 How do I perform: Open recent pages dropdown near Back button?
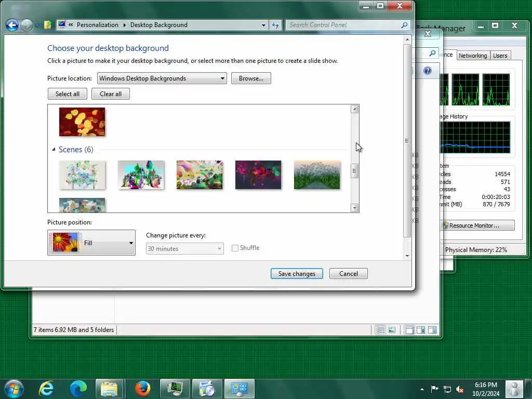(37, 25)
